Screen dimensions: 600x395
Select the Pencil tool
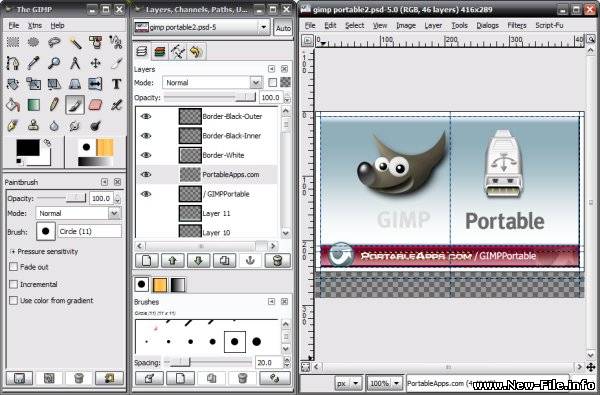point(54,104)
